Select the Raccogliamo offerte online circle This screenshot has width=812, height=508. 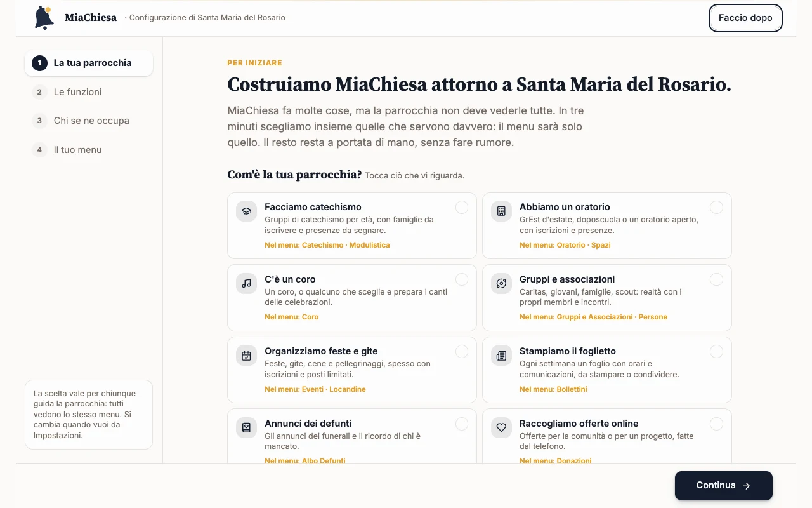(x=716, y=424)
